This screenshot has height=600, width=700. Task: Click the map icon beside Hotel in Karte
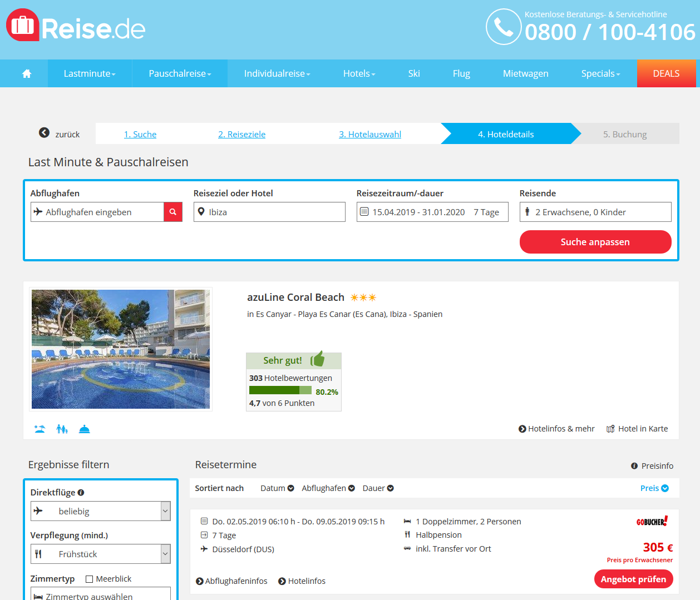coord(610,429)
